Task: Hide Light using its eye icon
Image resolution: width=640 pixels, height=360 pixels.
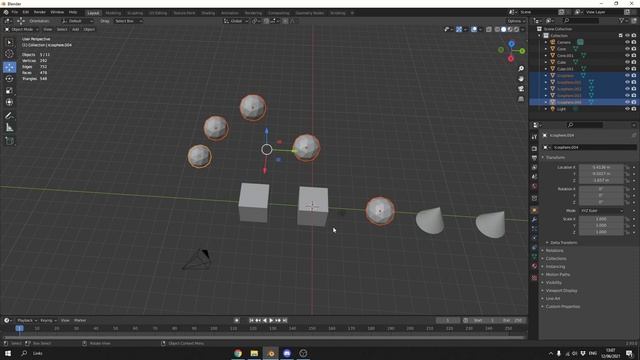Action: coord(627,109)
